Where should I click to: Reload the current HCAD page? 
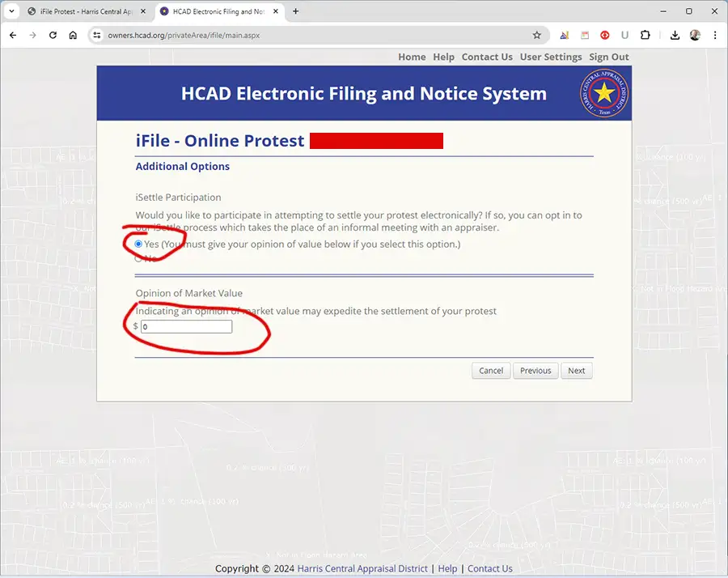[x=53, y=36]
